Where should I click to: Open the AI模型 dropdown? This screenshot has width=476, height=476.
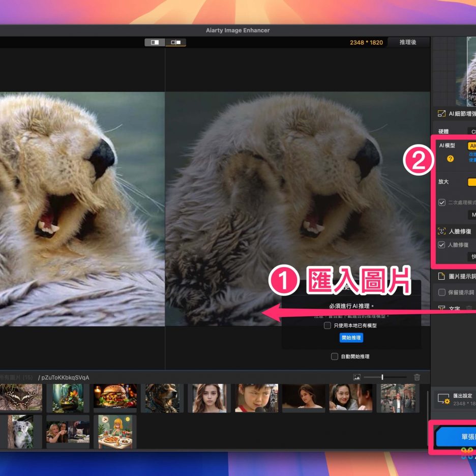coord(471,146)
